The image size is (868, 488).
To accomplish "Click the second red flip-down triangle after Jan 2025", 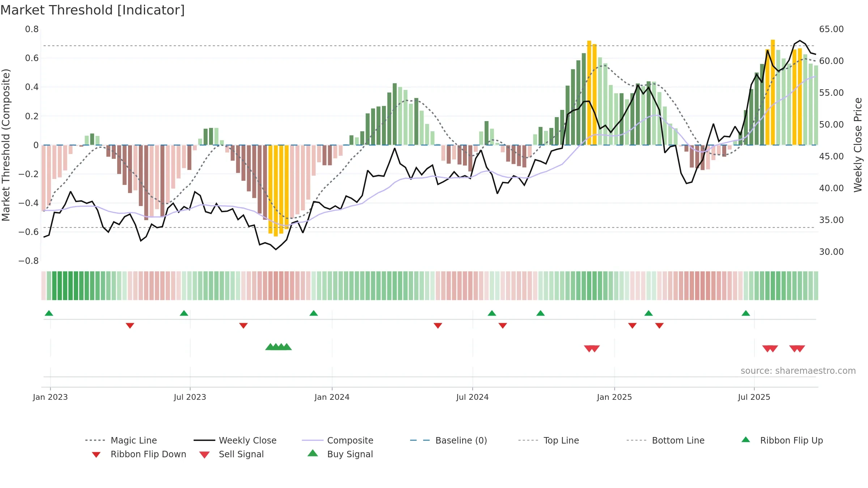I will click(659, 325).
